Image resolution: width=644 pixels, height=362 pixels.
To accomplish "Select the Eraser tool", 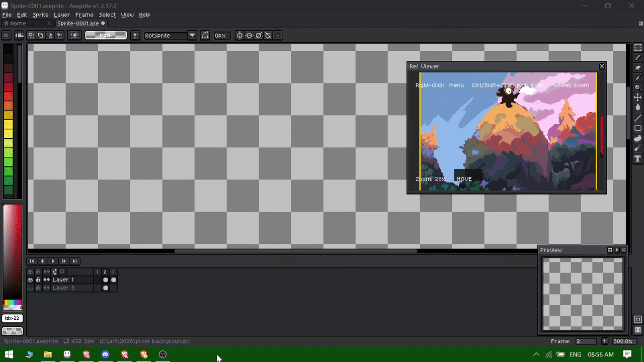I will tap(637, 67).
